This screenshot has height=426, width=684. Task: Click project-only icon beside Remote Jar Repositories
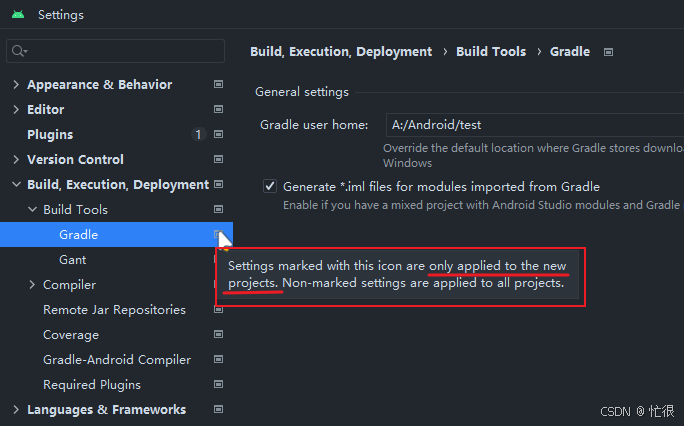(x=219, y=310)
